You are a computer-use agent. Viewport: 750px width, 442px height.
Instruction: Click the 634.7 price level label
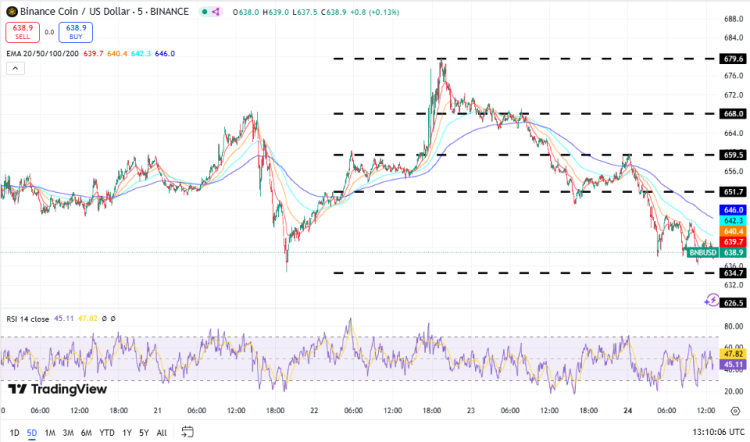pyautogui.click(x=733, y=273)
